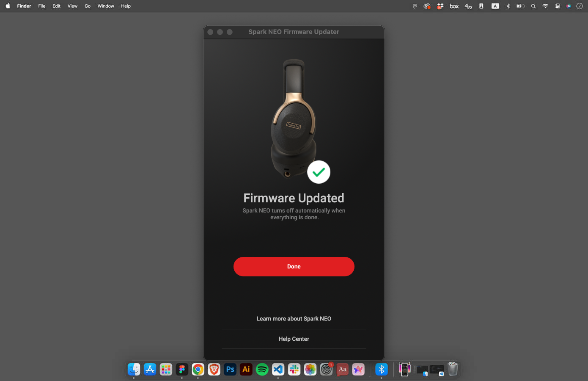Open Launchpad from the Dock
This screenshot has height=381, width=588.
click(x=166, y=369)
